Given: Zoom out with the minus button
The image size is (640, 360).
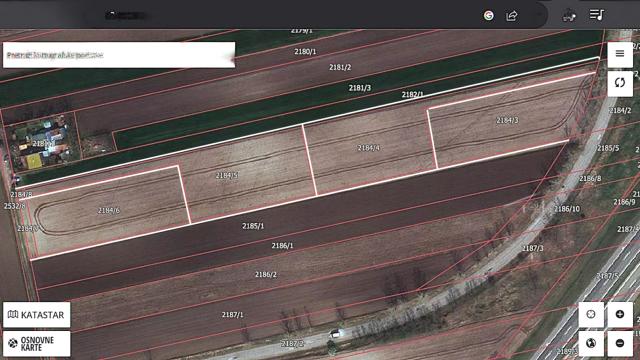Looking at the screenshot, I should (x=620, y=343).
